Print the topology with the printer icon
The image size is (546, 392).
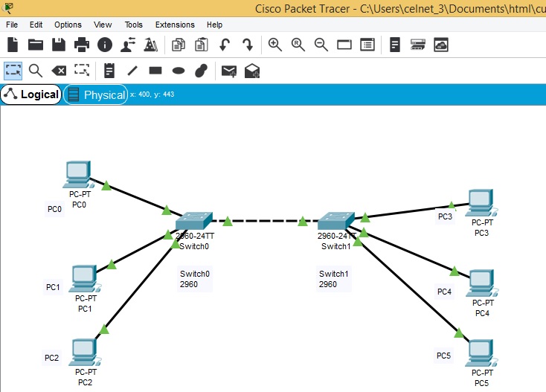(x=82, y=45)
